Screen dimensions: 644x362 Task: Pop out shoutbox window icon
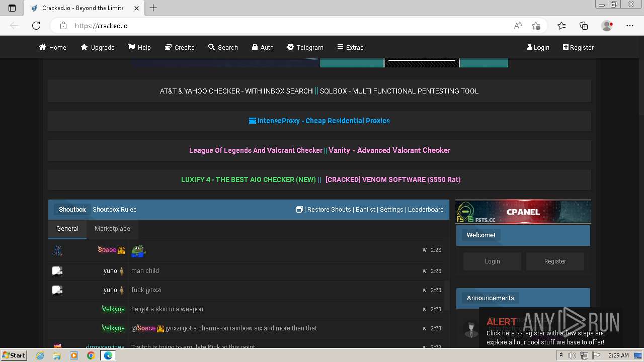pos(299,209)
